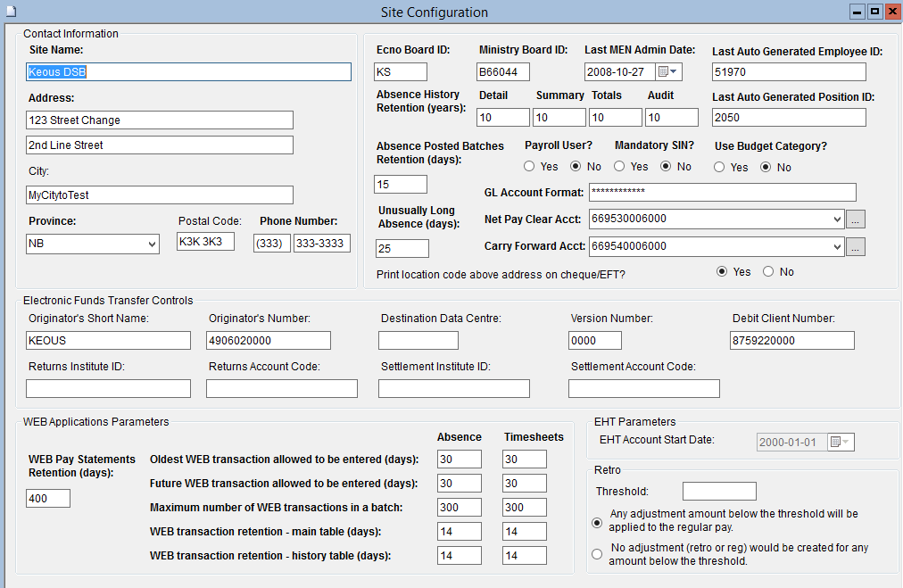Image resolution: width=903 pixels, height=588 pixels.
Task: Click the Unusually Long Absence days field
Action: click(x=402, y=249)
